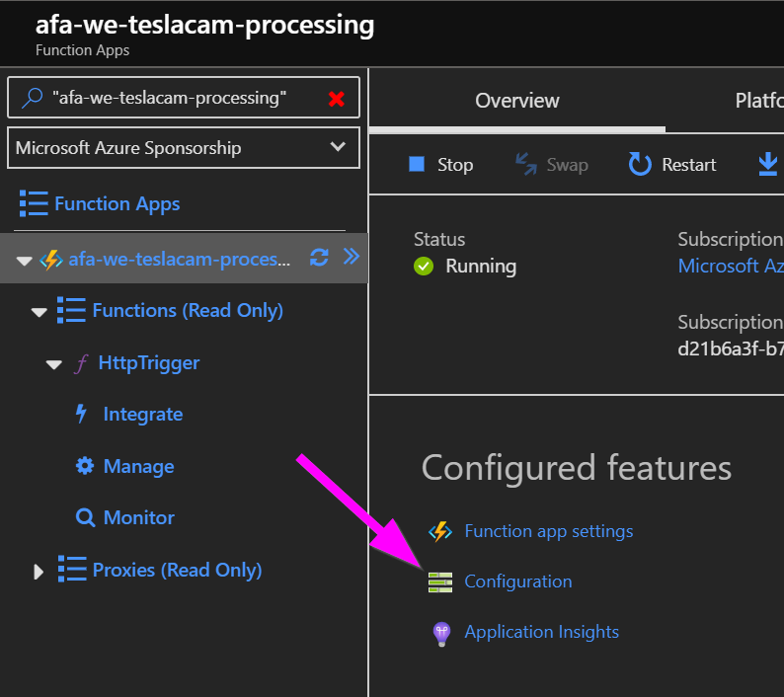
Task: Click the search magnifier icon
Action: click(32, 98)
